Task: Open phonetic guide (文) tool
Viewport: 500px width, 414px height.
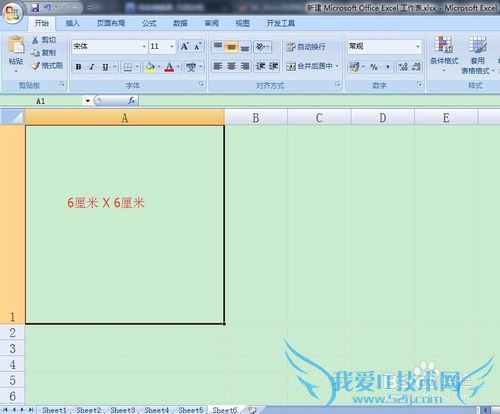Action: coord(191,67)
